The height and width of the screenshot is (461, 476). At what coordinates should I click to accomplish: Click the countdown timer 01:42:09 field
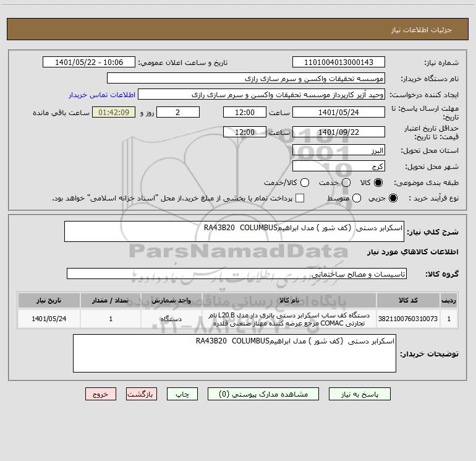[x=114, y=112]
